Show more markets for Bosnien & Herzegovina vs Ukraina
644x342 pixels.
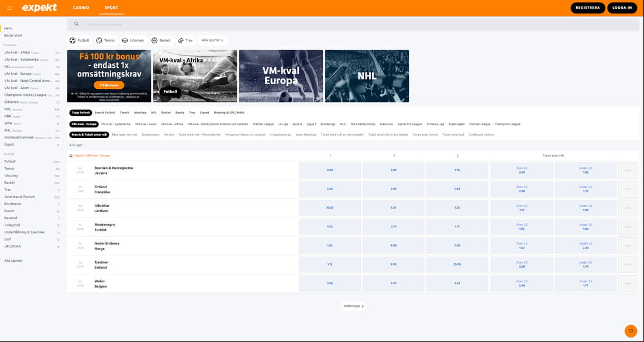(x=628, y=170)
